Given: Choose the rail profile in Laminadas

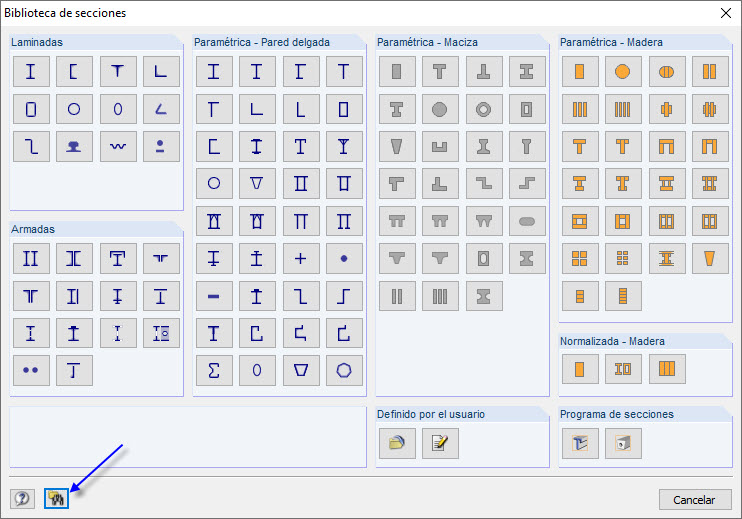Looking at the screenshot, I should 74,146.
